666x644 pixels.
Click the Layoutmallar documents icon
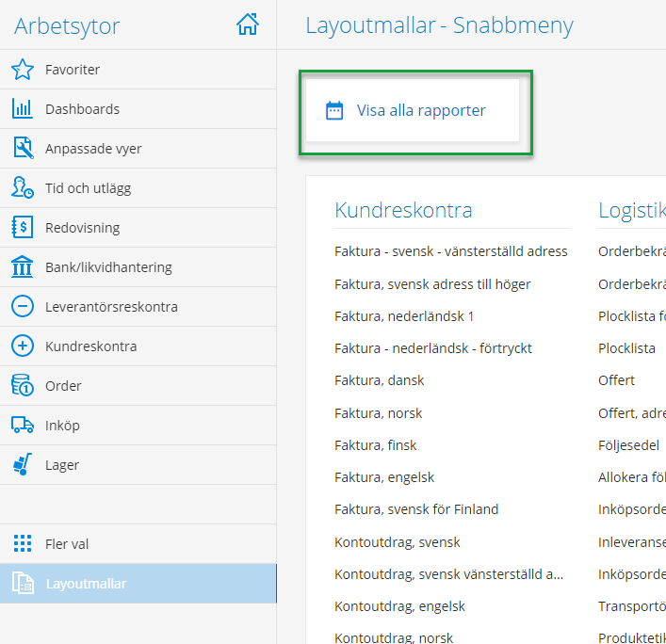point(23,584)
